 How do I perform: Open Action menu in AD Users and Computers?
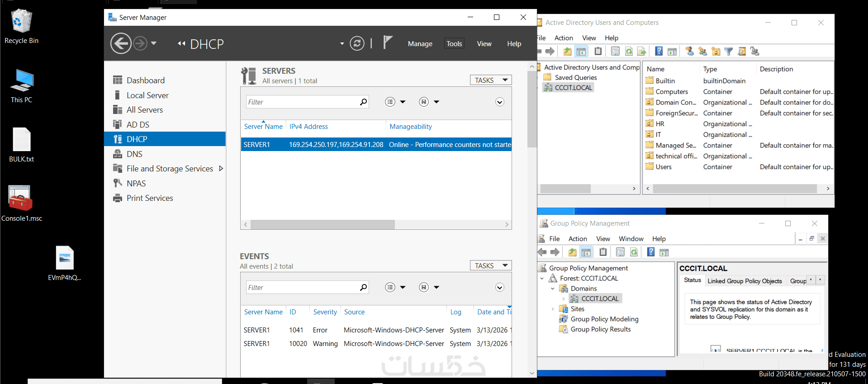click(564, 38)
